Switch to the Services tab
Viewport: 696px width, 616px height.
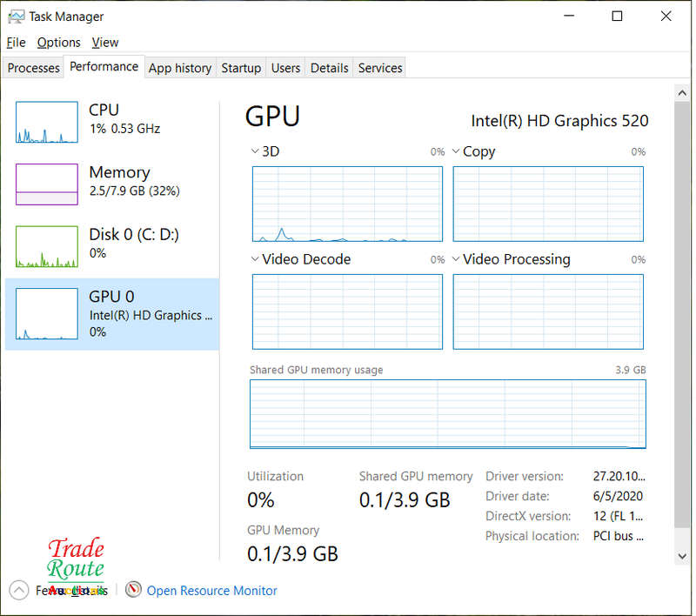[380, 68]
